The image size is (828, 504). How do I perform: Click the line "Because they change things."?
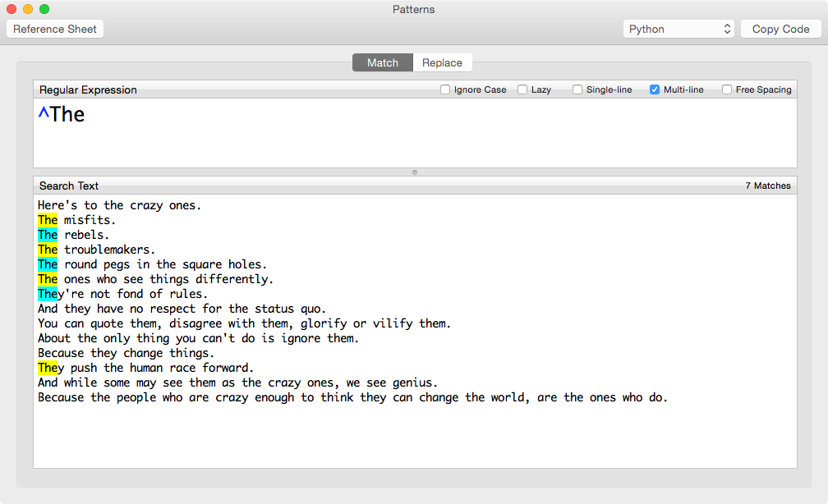pyautogui.click(x=126, y=353)
